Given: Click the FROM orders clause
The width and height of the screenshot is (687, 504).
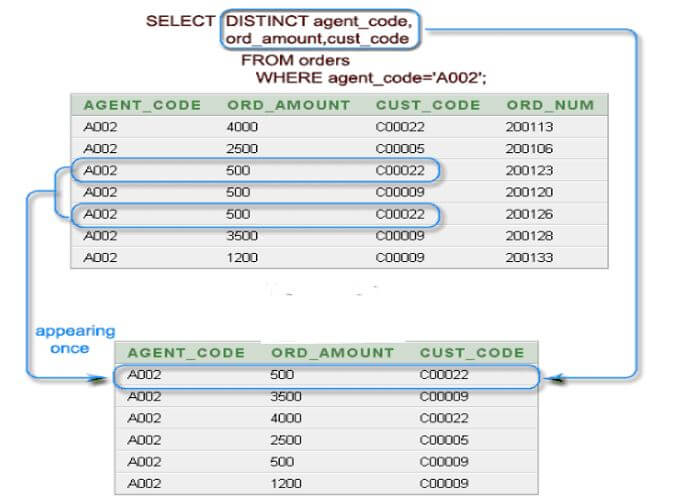Looking at the screenshot, I should [295, 61].
